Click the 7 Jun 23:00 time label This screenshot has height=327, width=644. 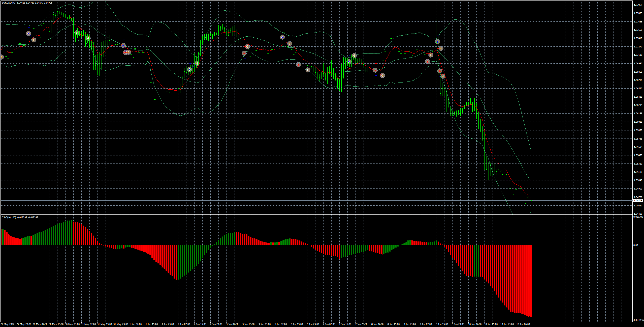(361, 324)
